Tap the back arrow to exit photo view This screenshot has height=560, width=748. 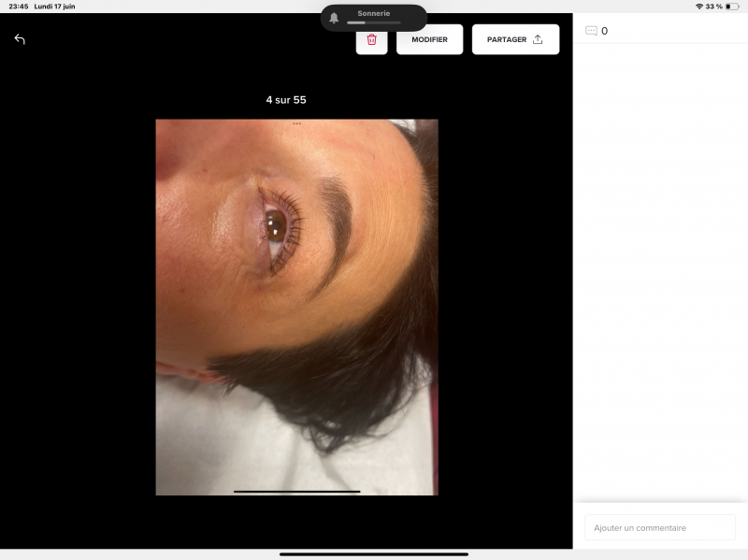point(20,39)
